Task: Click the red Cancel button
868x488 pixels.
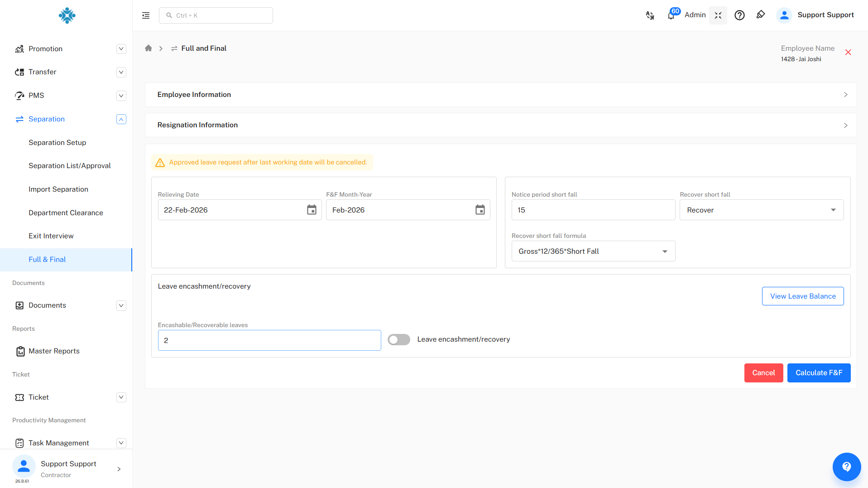Action: point(763,373)
